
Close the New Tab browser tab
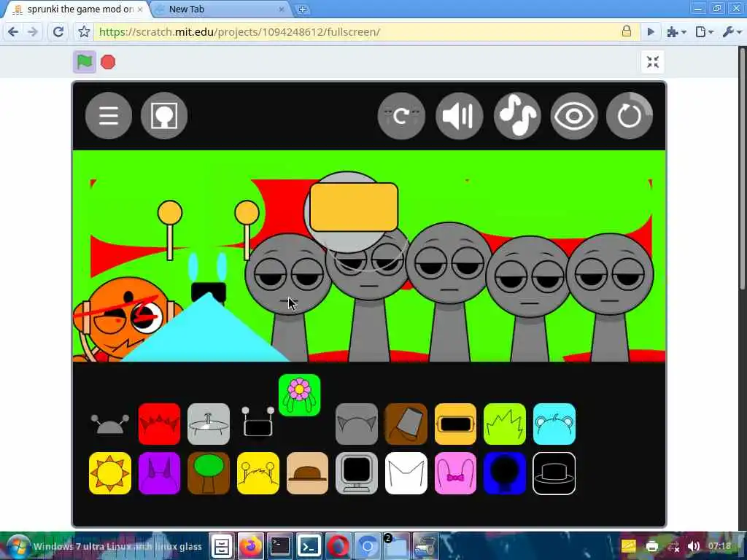281,9
